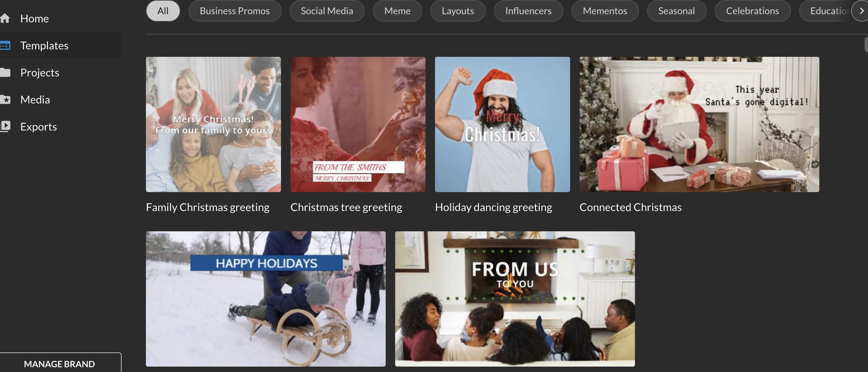Select the Meme category chip
This screenshot has height=372, width=868.
[x=397, y=11]
